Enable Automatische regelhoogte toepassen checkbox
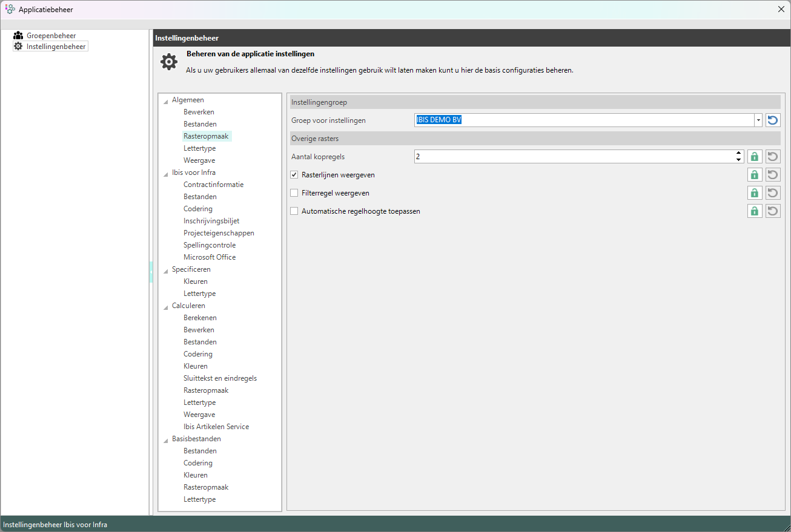 click(x=294, y=211)
